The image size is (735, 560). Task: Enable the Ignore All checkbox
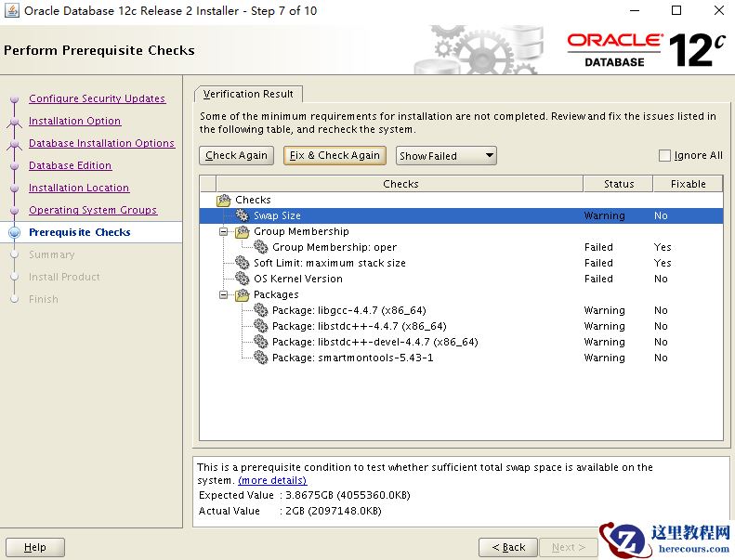tap(664, 156)
